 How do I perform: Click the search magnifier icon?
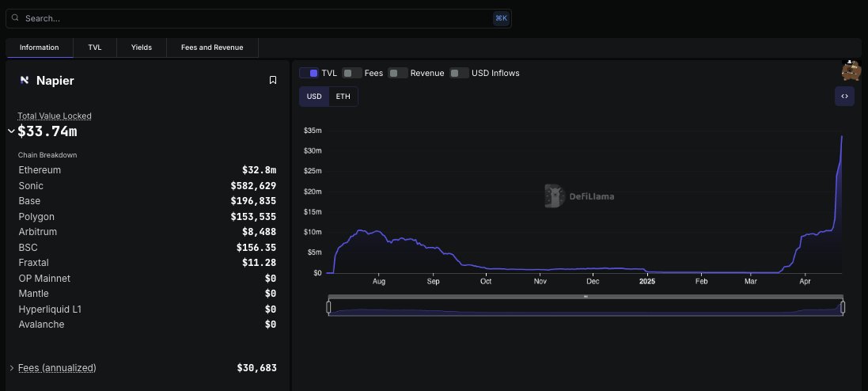click(16, 17)
